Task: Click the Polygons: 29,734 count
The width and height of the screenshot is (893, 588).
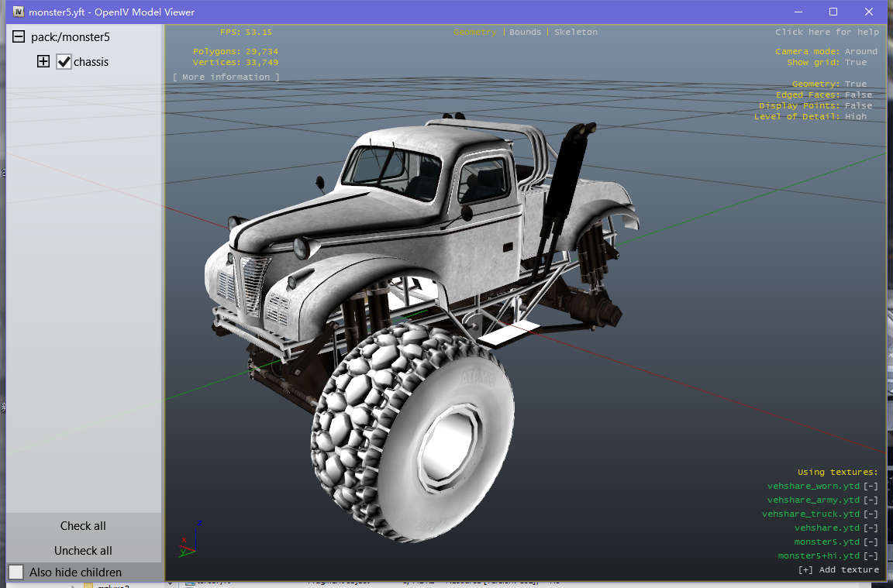Action: (x=235, y=51)
